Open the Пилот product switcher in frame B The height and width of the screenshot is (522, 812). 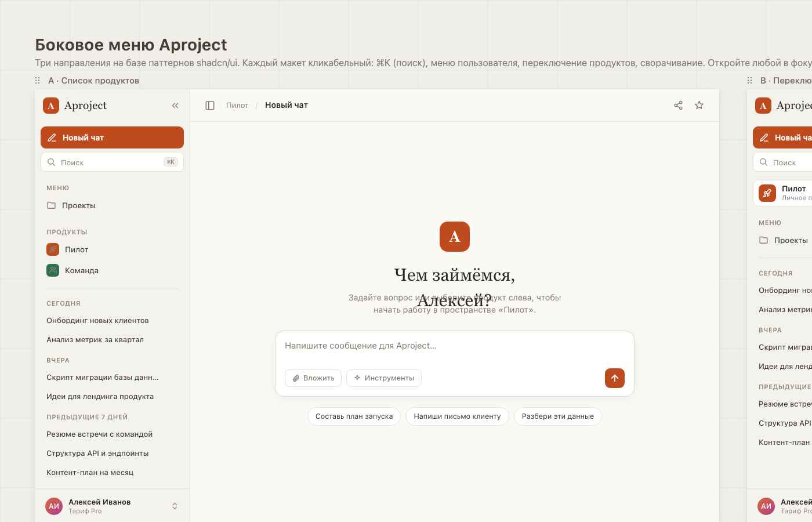pyautogui.click(x=782, y=193)
